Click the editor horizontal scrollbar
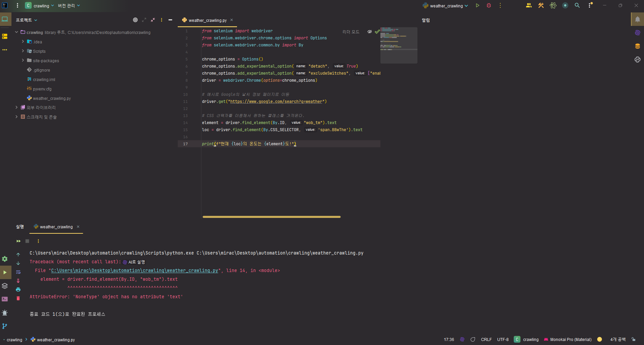 pyautogui.click(x=272, y=217)
